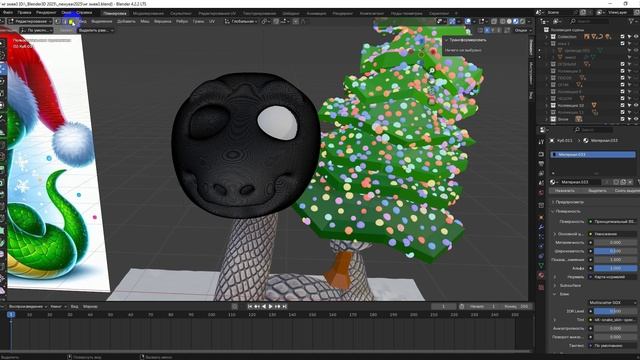
Task: Select edge selection mode icon
Action: pyautogui.click(x=65, y=21)
